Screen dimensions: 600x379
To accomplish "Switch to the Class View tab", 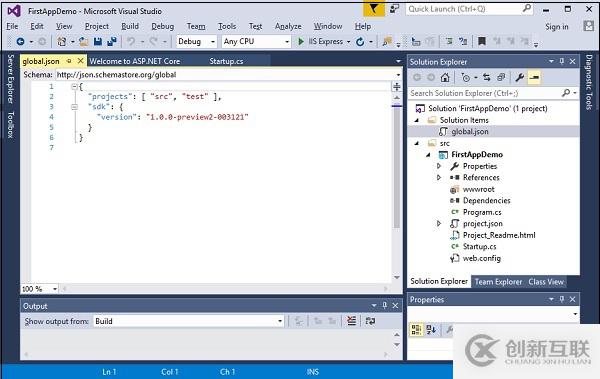I will (x=546, y=282).
